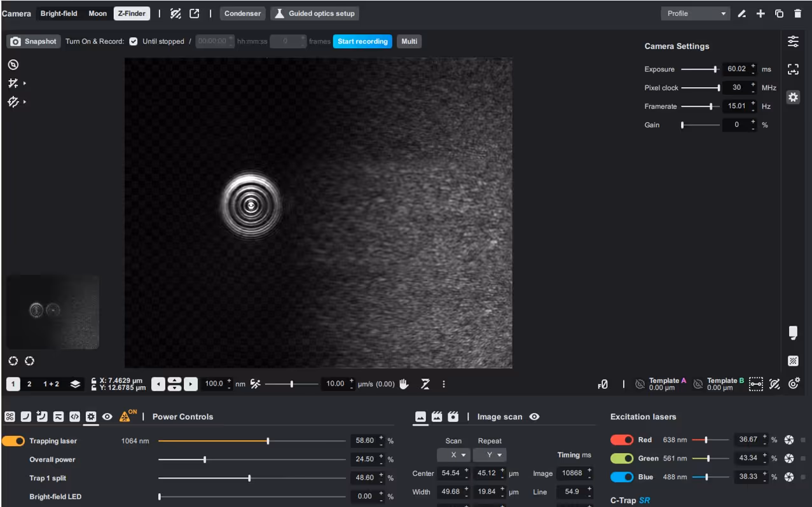Viewport: 812px width, 507px height.
Task: Click the edit profile pencil icon
Action: (741, 13)
